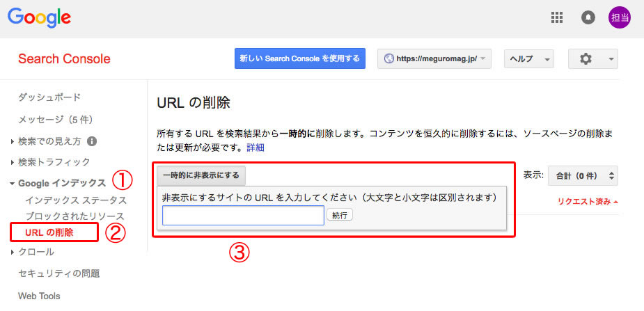This screenshot has width=644, height=311.
Task: Open the purple account avatar
Action: click(620, 18)
